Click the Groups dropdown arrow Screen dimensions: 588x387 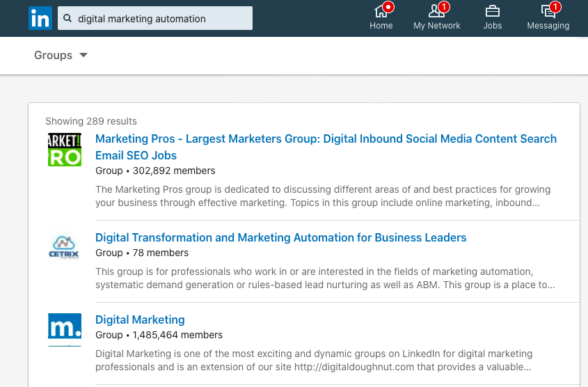tap(84, 56)
